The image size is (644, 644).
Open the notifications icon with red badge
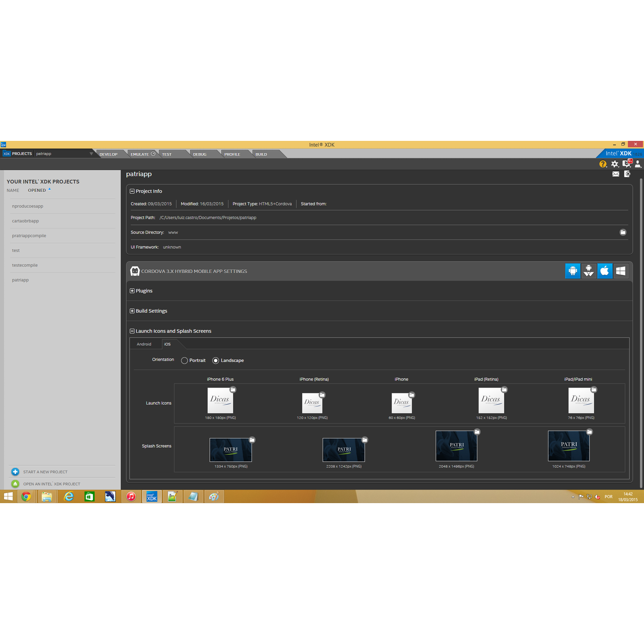pyautogui.click(x=627, y=164)
